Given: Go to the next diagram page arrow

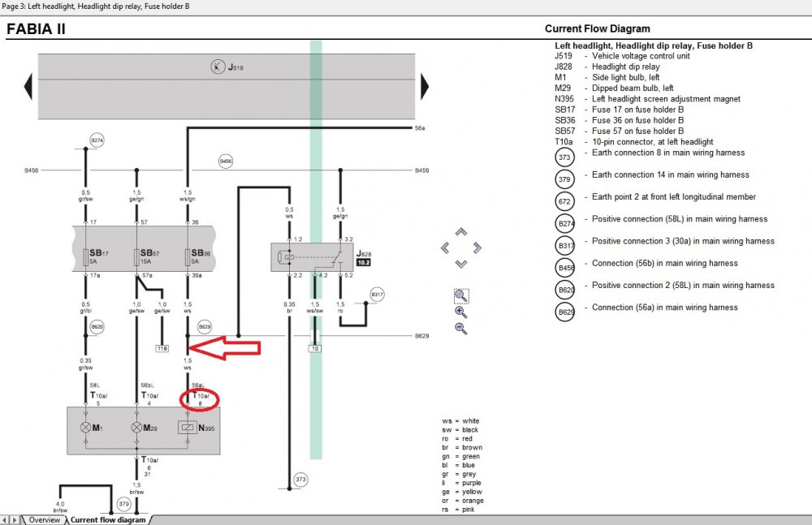Looking at the screenshot, I should (x=425, y=86).
